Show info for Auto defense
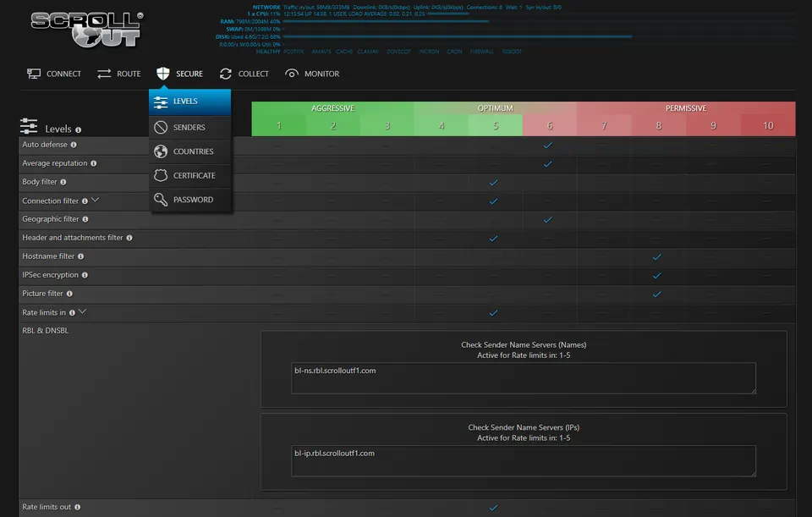Image resolution: width=812 pixels, height=517 pixels. 74,145
